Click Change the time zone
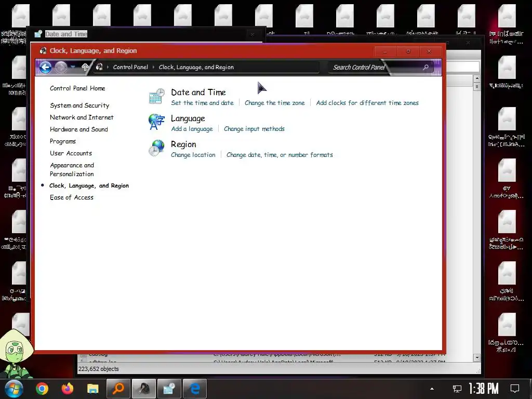This screenshot has width=532, height=399. tap(275, 103)
